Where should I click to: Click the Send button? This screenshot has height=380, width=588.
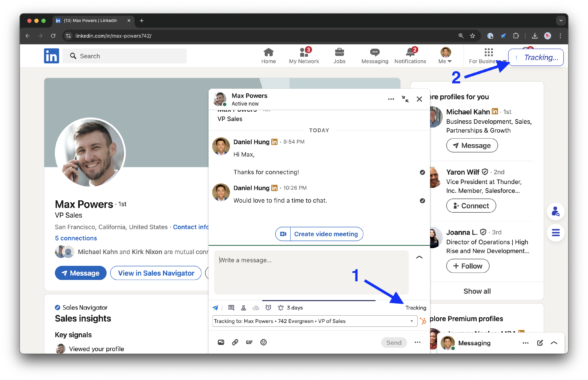click(394, 342)
